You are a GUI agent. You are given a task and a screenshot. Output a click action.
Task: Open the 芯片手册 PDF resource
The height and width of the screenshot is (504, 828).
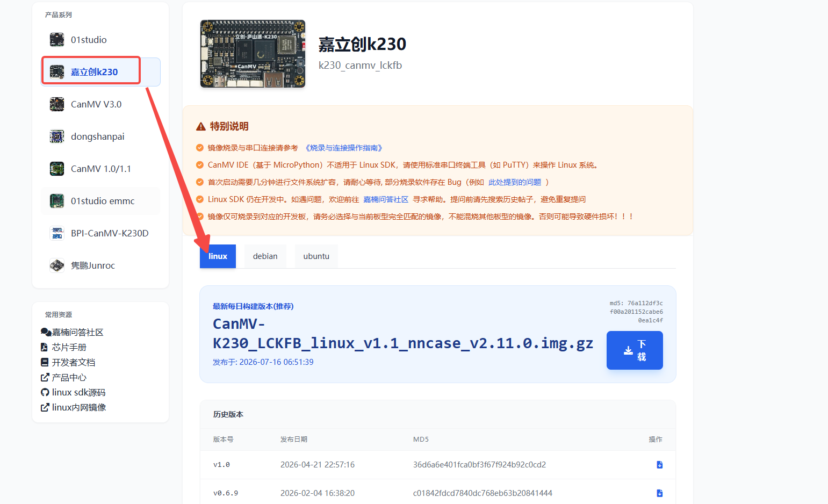[63, 348]
